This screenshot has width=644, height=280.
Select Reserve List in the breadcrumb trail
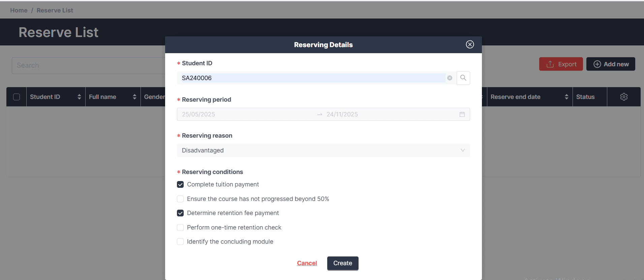[55, 10]
